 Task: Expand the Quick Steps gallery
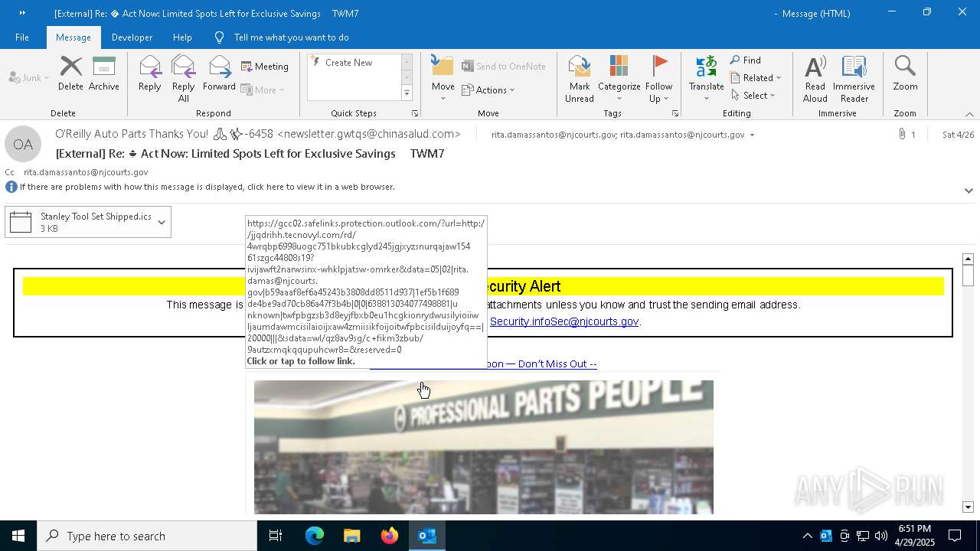(x=407, y=93)
